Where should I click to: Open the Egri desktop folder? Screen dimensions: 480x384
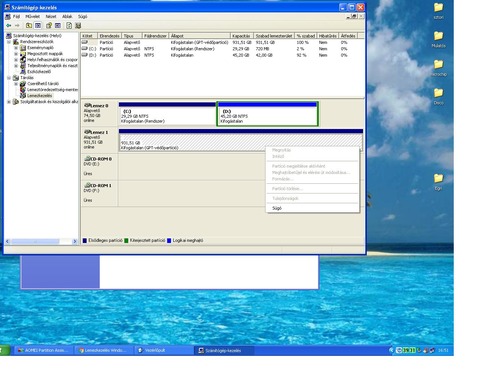[x=438, y=182]
